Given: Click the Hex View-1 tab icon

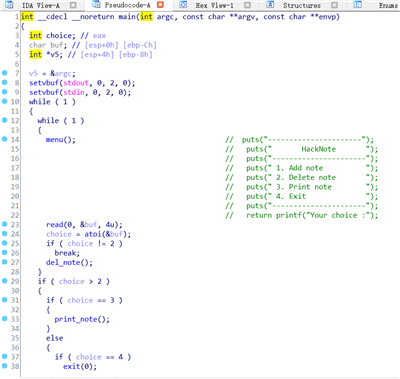Looking at the screenshot, I should click(x=183, y=5).
